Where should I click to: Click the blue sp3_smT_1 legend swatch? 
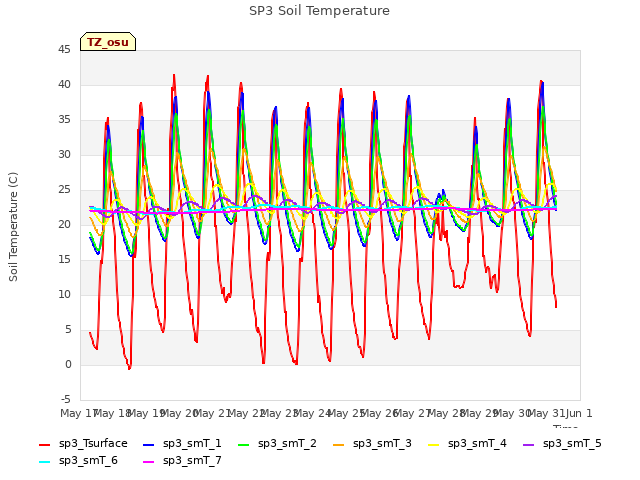[149, 444]
